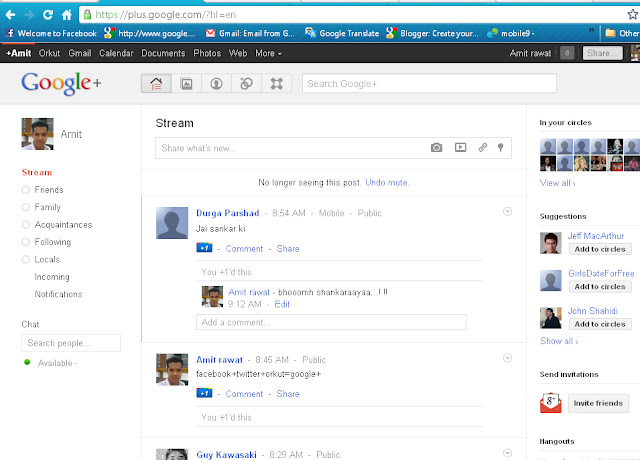Open Orkut in top bar
Viewport: 640px width, 460px height.
click(49, 53)
